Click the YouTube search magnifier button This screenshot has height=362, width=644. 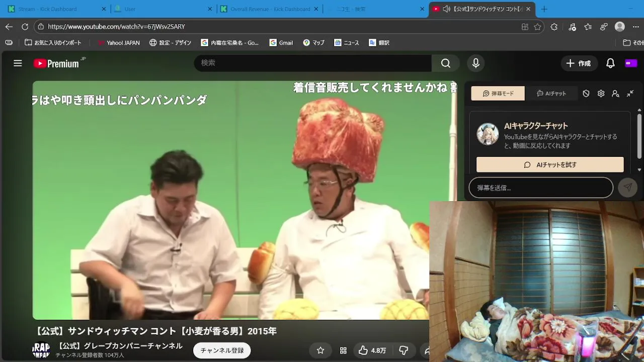click(446, 63)
